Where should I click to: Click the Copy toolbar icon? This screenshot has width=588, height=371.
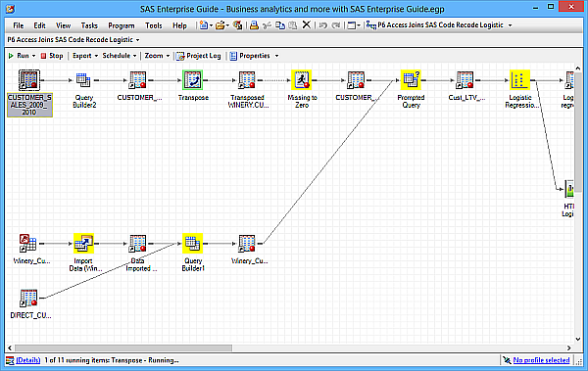279,25
